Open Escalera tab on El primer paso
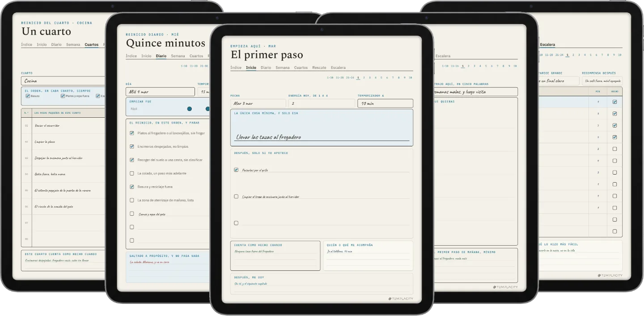Image resolution: width=644 pixels, height=316 pixels. click(x=338, y=68)
